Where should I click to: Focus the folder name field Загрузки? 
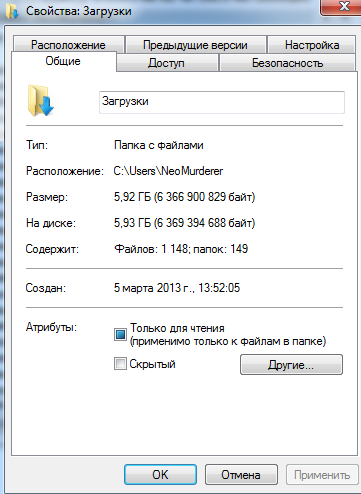222,102
